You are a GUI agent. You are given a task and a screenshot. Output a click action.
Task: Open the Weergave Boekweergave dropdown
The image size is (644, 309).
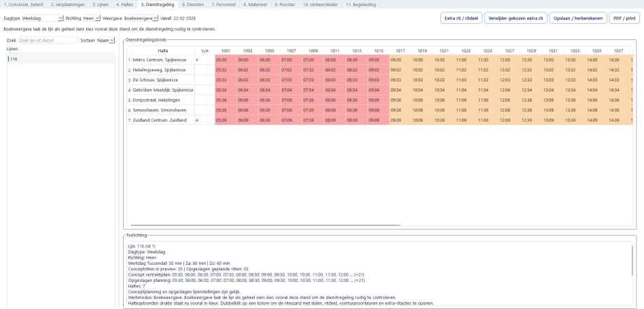coord(141,18)
